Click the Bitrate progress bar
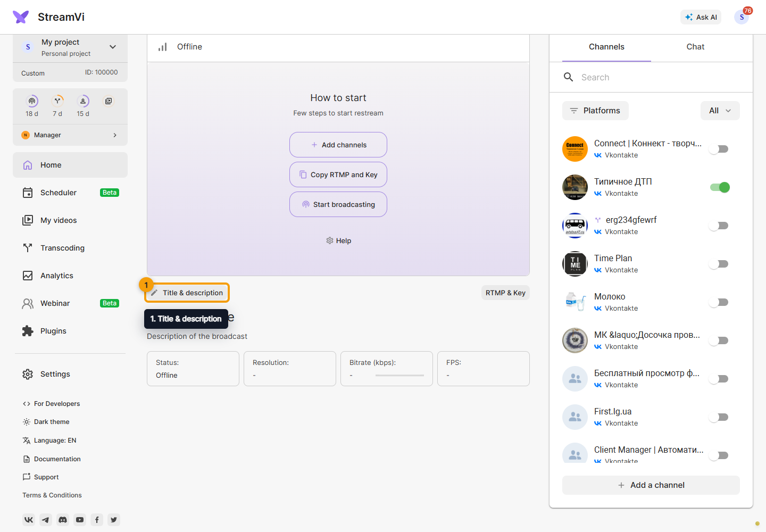The height and width of the screenshot is (532, 766). pos(399,376)
